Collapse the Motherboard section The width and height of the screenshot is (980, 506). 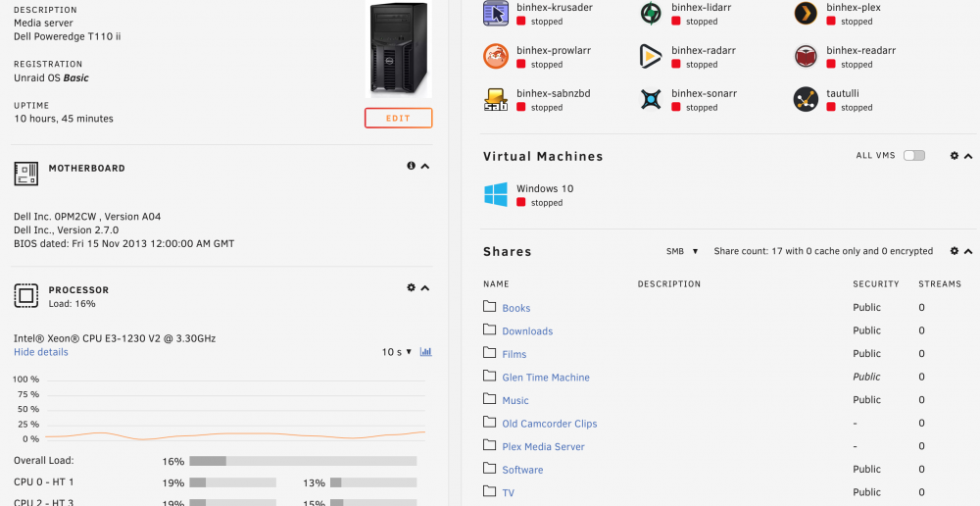(x=425, y=167)
